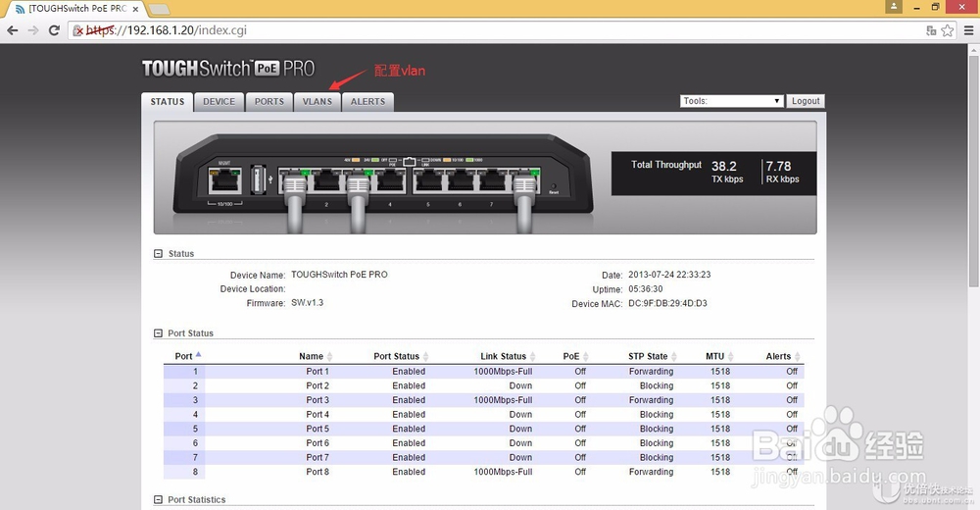980x510 pixels.
Task: Select the Port 8 name cell
Action: coord(318,472)
